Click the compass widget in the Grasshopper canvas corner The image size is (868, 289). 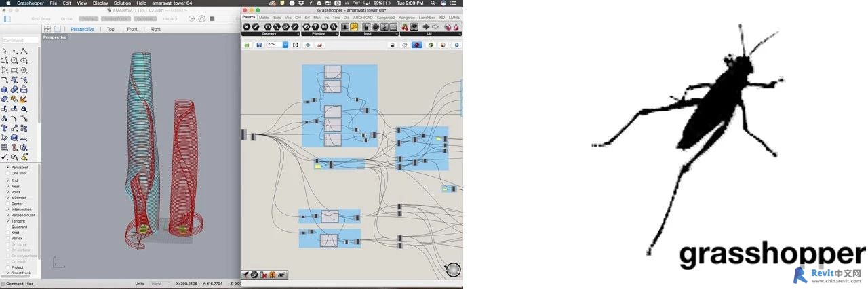pos(453,269)
